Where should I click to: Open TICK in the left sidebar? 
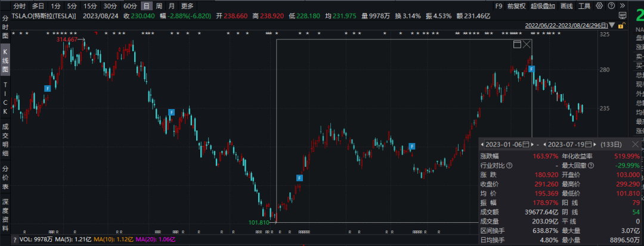[5, 98]
